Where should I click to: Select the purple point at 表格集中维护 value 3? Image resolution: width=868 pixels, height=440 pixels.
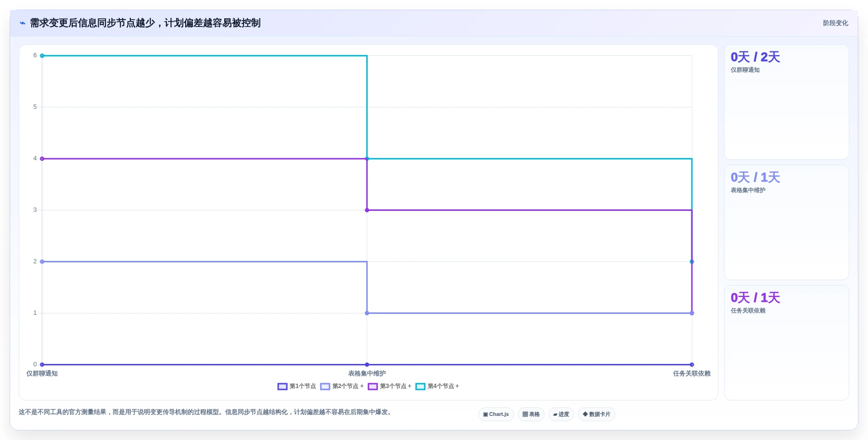367,210
